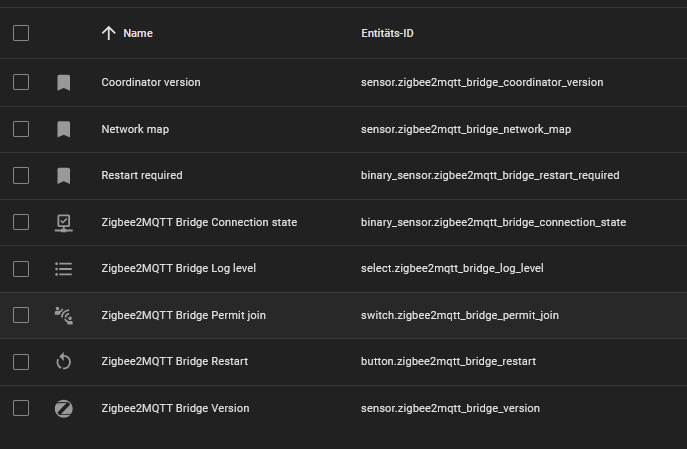This screenshot has height=449, width=687.
Task: Click the bookmark icon beside Coordinator version
Action: point(64,82)
